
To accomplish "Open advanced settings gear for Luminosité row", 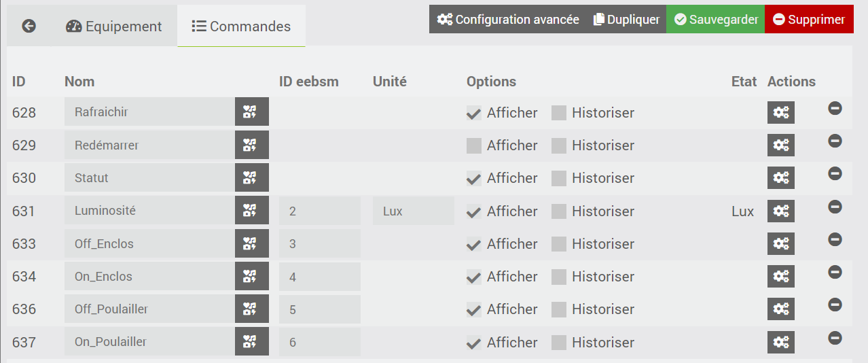I will pos(780,211).
